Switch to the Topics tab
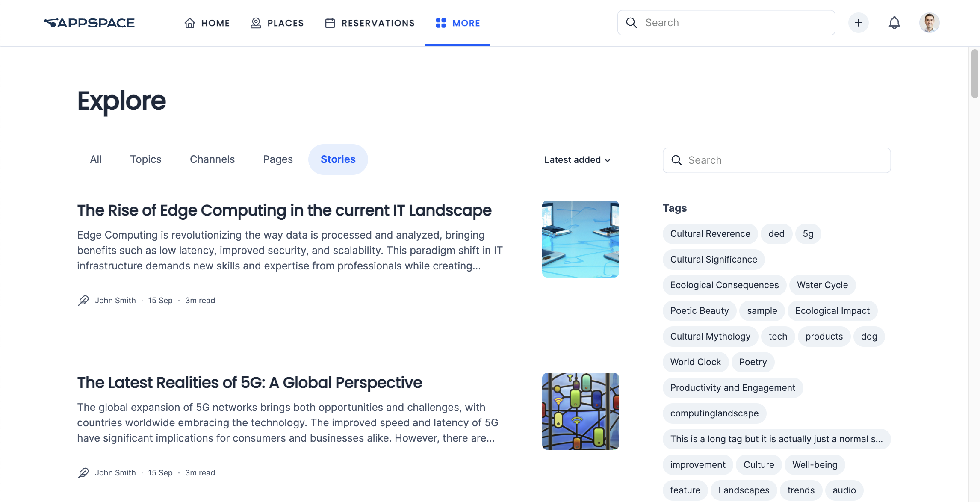Screen dimensions: 980x502 (x=146, y=159)
